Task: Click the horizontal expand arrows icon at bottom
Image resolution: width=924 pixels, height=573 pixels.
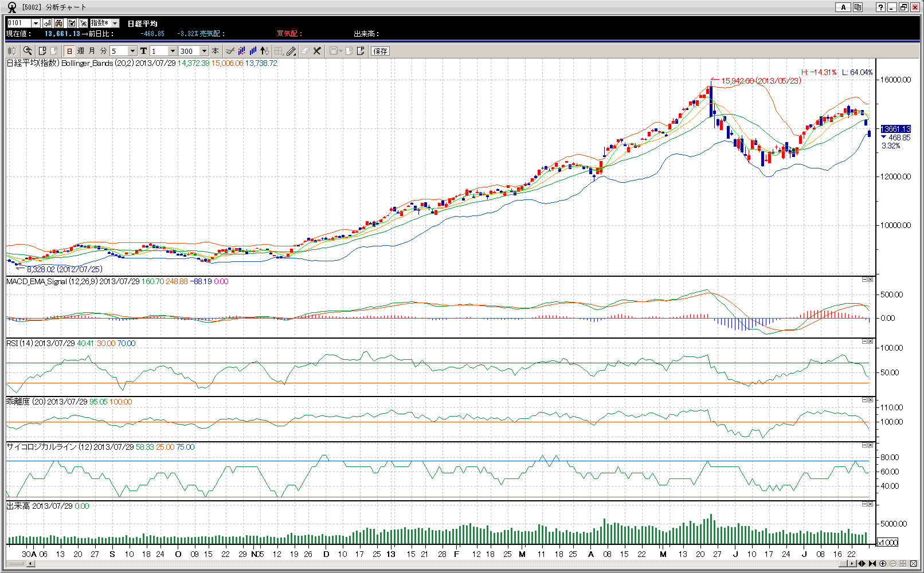Action: tap(862, 564)
